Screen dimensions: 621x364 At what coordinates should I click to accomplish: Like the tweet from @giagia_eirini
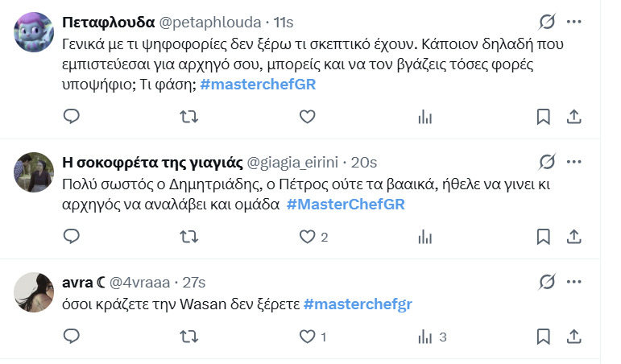[306, 237]
